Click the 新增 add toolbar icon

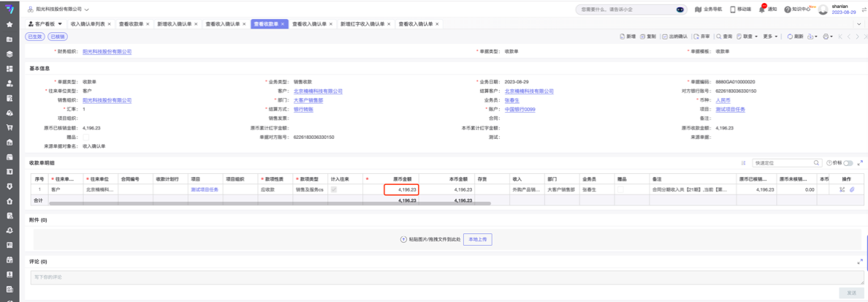627,36
